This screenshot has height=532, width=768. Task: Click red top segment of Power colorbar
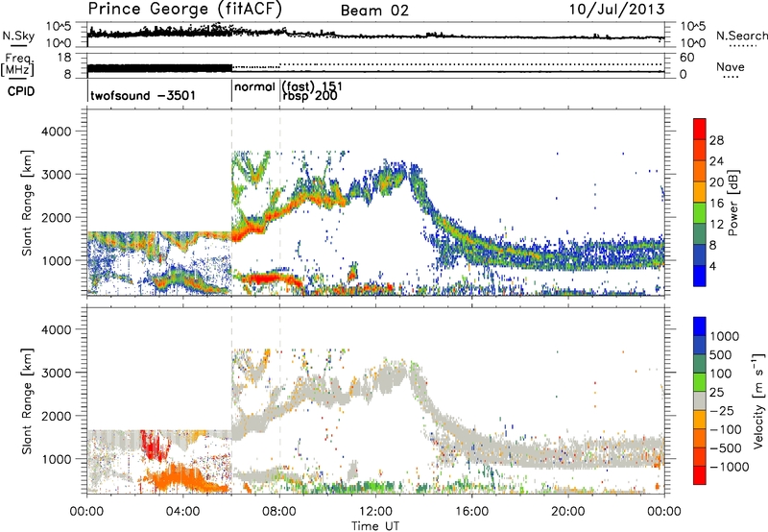pos(700,129)
